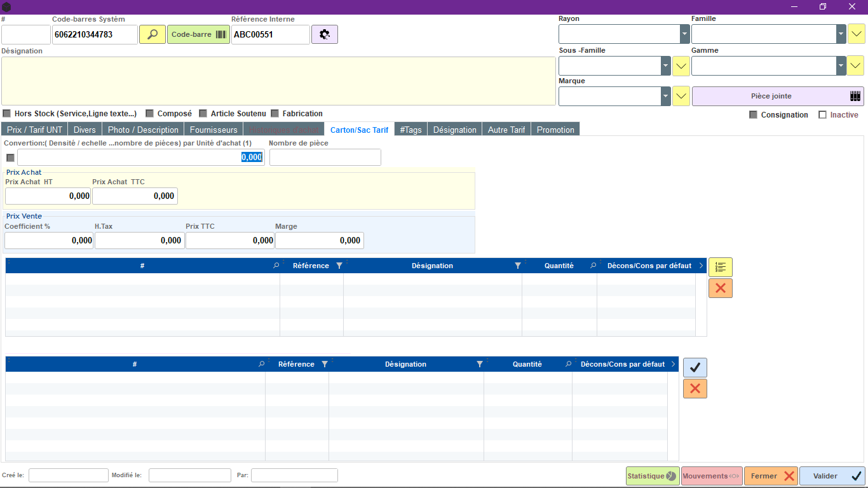Click the Nombre de pièce input field
Screen dimensions: 868x488
(x=325, y=158)
